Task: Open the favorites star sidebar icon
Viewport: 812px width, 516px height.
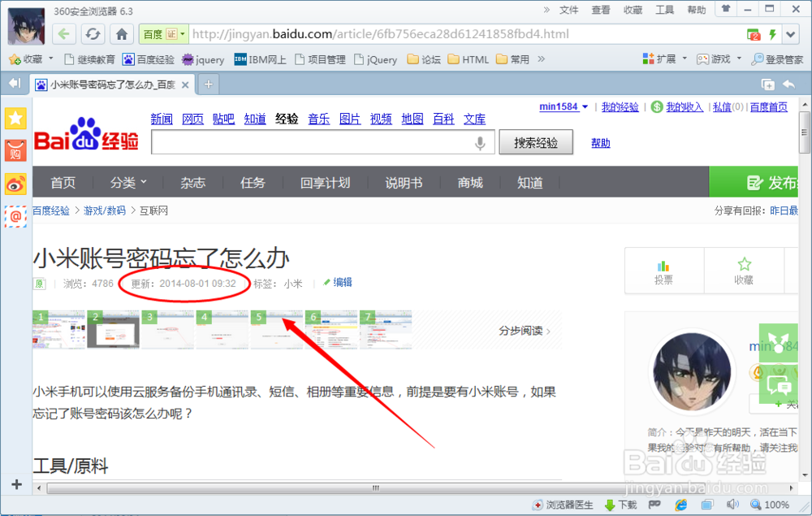Action: [x=15, y=118]
